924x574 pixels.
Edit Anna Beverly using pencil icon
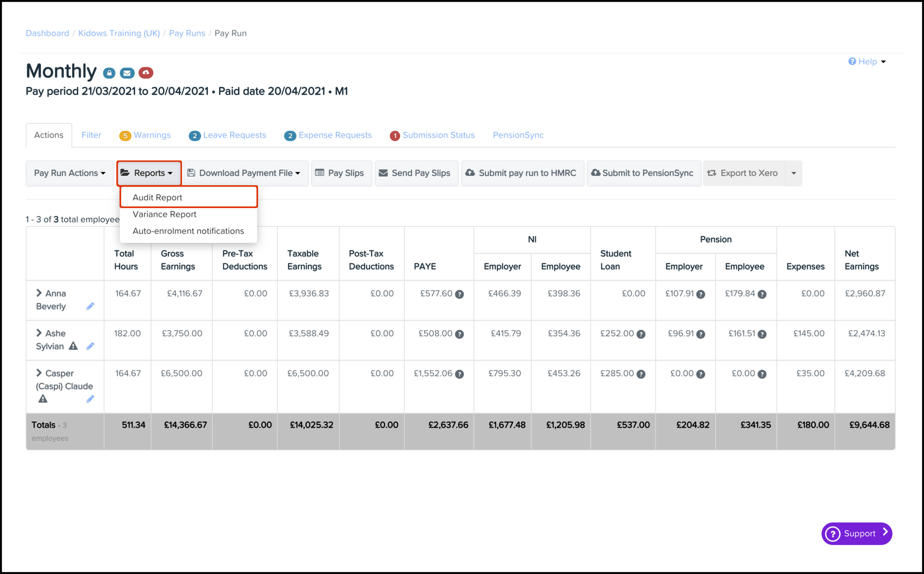tap(90, 306)
